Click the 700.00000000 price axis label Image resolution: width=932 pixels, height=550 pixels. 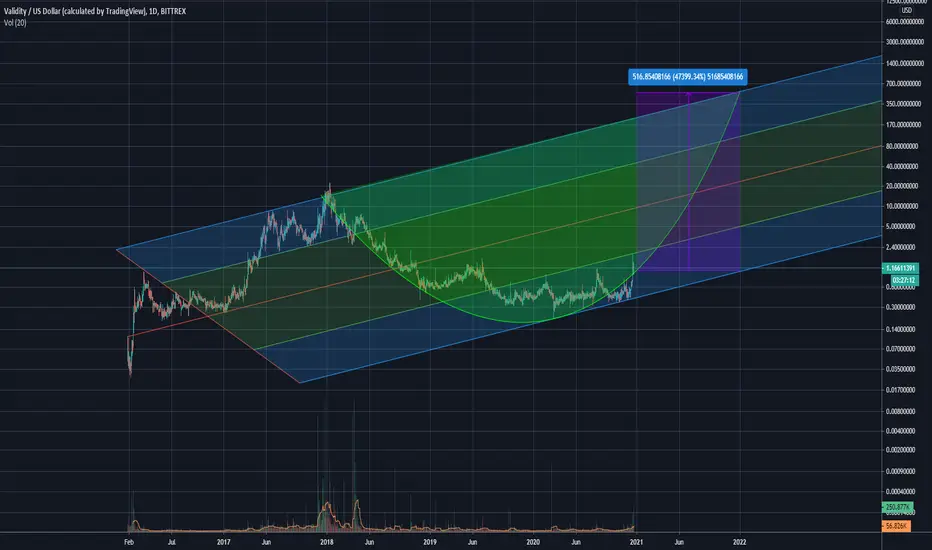point(903,84)
